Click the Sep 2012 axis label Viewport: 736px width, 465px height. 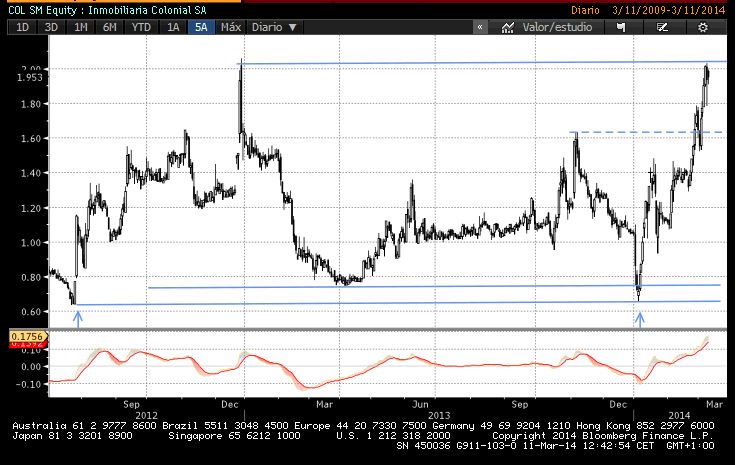131,404
